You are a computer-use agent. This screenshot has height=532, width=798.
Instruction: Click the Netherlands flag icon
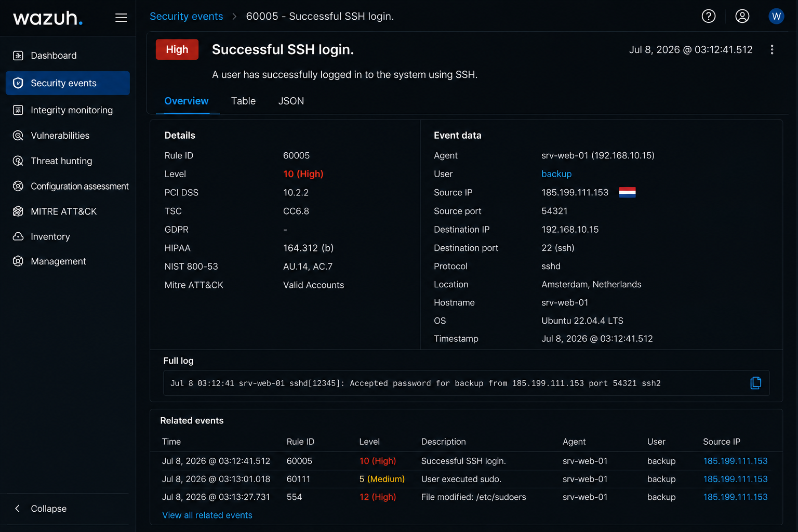pyautogui.click(x=627, y=192)
